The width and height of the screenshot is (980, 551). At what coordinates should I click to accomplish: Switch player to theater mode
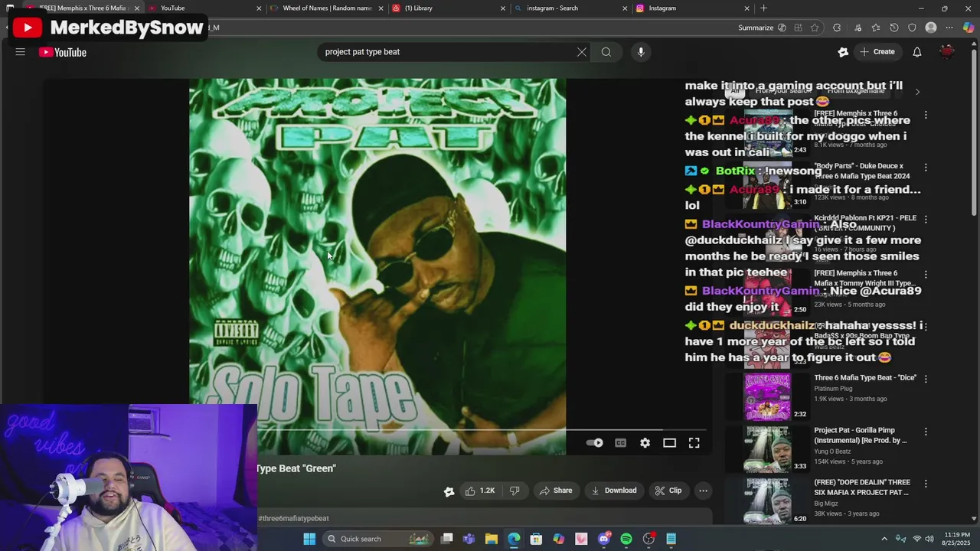coord(670,443)
